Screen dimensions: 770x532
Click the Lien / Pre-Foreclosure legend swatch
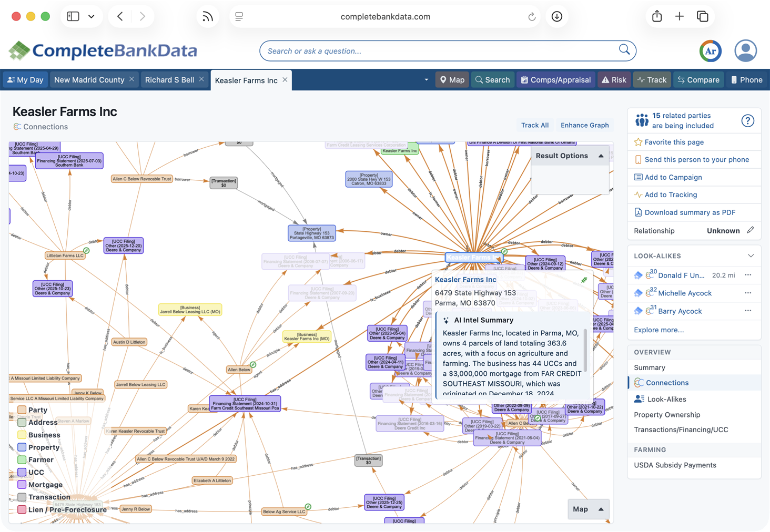click(x=22, y=509)
